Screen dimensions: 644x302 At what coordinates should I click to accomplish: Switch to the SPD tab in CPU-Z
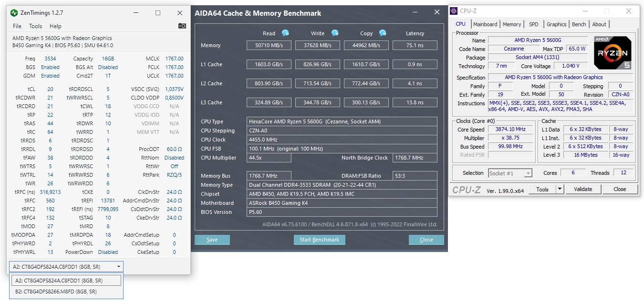tap(534, 24)
